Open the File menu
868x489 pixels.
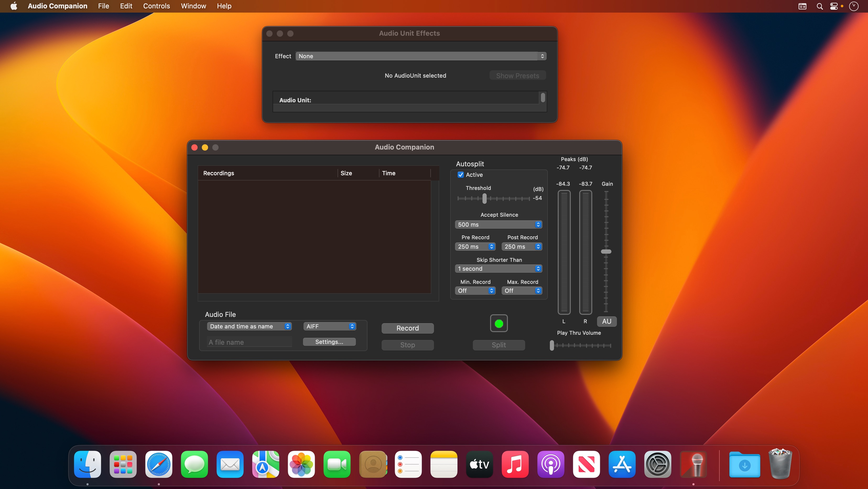(x=104, y=6)
